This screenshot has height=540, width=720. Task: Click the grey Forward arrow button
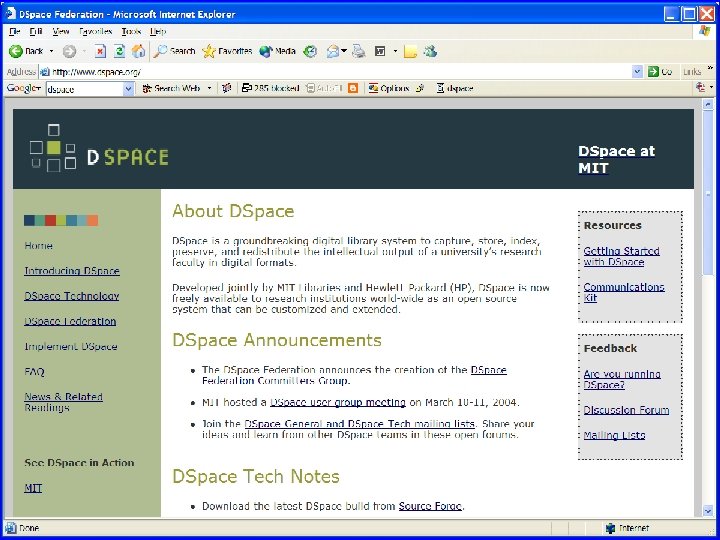[x=69, y=51]
